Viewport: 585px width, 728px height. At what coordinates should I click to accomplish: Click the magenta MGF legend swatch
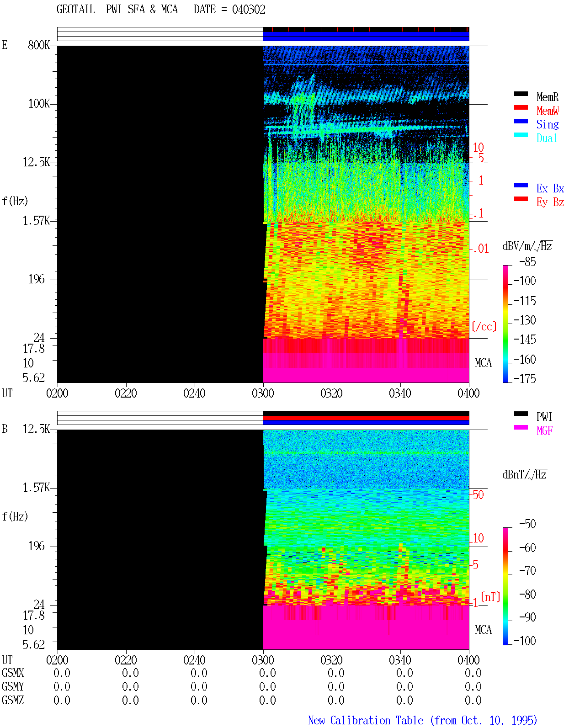point(521,428)
